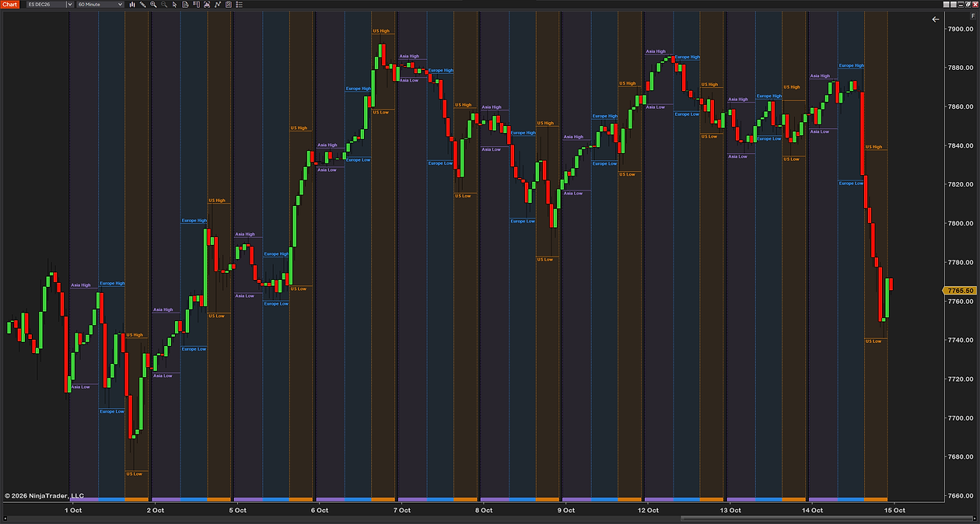The width and height of the screenshot is (980, 524).
Task: Click the 7765.50 current price marker
Action: click(960, 291)
